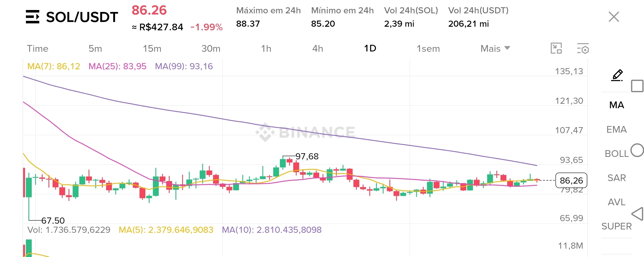
Task: Click the Vol: 1.736.579,6229 label
Action: pyautogui.click(x=69, y=230)
